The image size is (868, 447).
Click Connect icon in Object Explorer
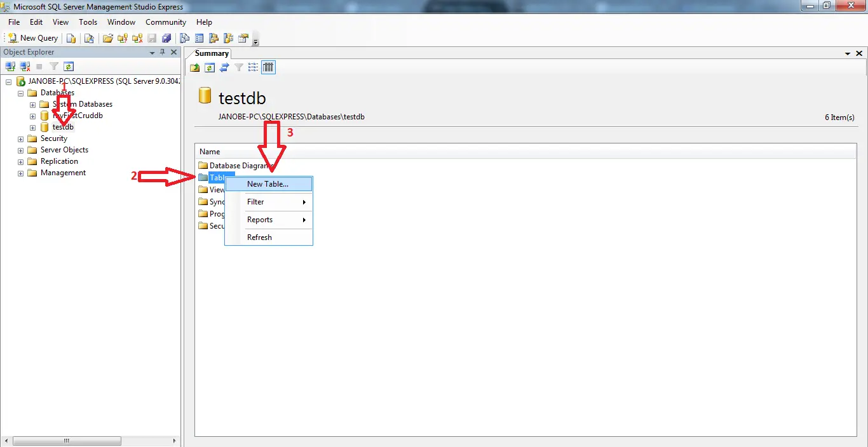(10, 66)
